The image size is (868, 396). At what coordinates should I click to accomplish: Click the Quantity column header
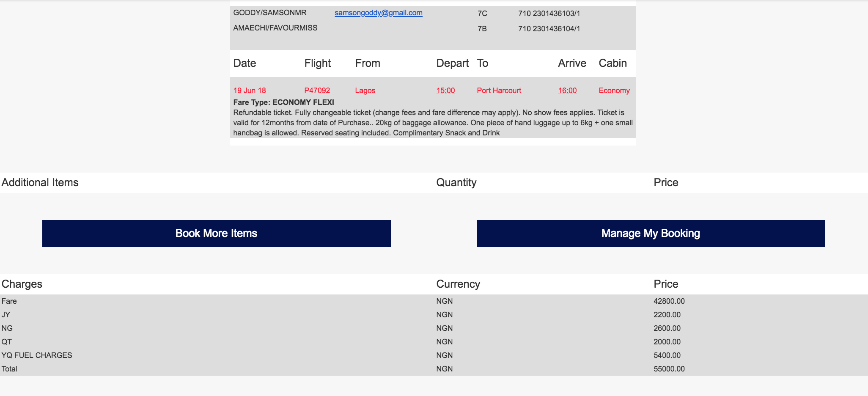click(456, 182)
